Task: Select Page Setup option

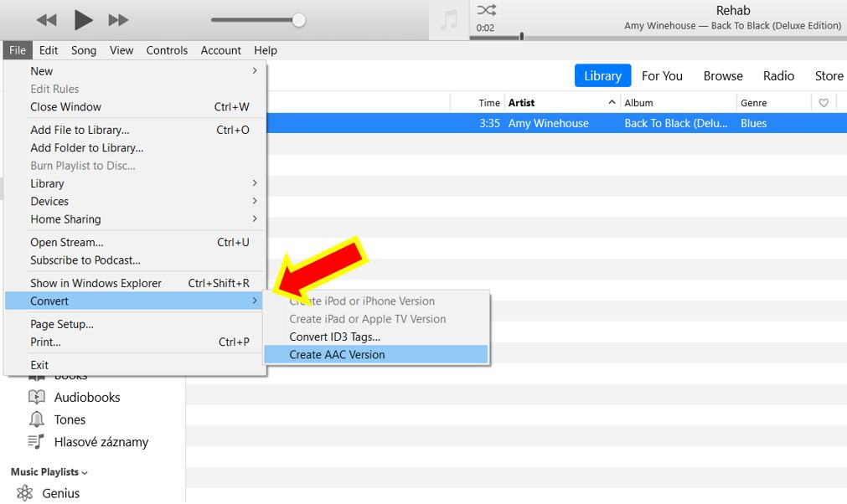Action: (135, 324)
